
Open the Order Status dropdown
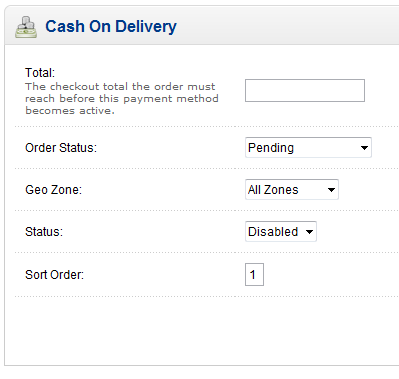(x=308, y=147)
